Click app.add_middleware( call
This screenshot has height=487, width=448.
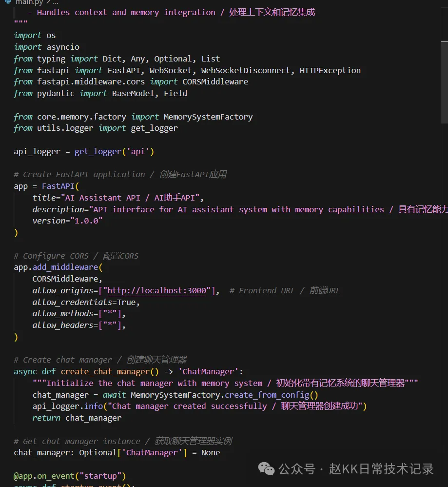pyautogui.click(x=58, y=267)
